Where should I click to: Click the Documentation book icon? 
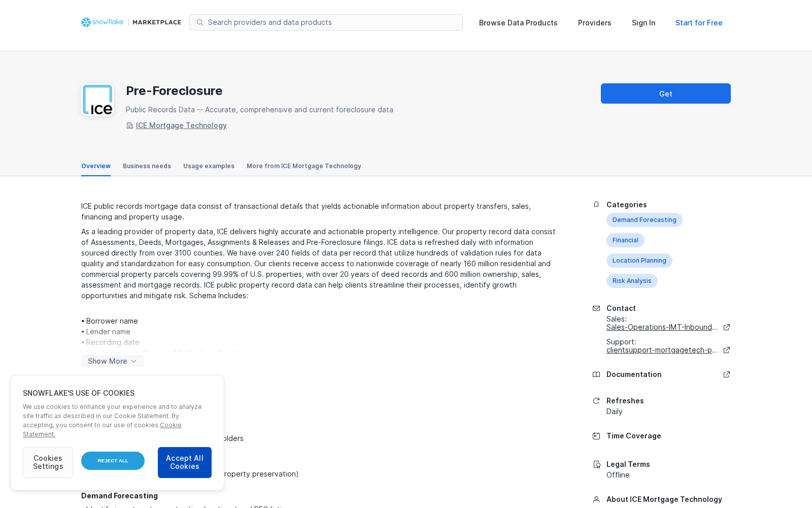596,374
